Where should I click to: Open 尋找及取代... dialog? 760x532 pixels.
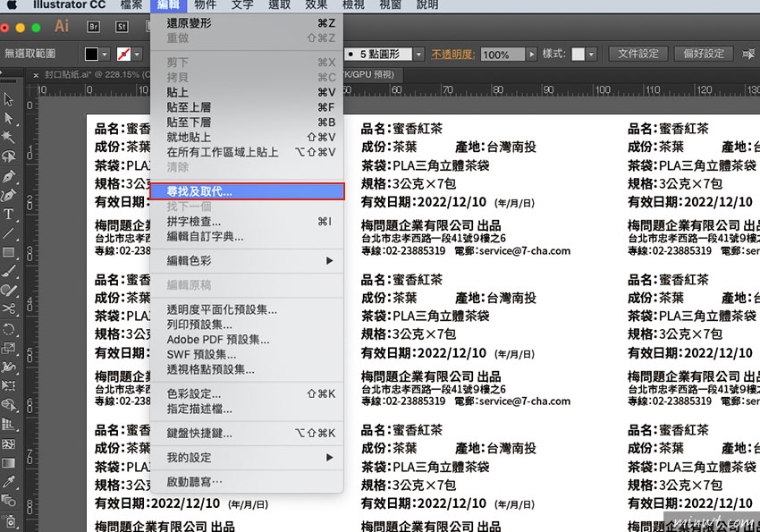247,191
